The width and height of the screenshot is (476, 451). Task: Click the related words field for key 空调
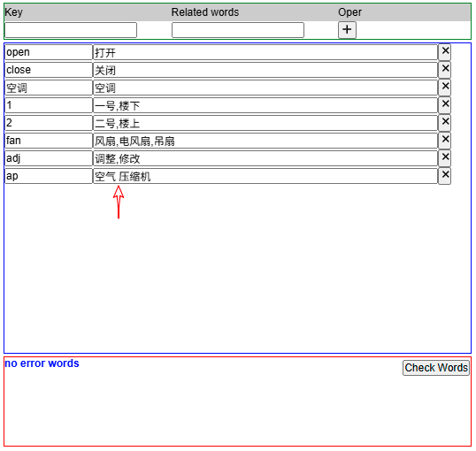(265, 88)
